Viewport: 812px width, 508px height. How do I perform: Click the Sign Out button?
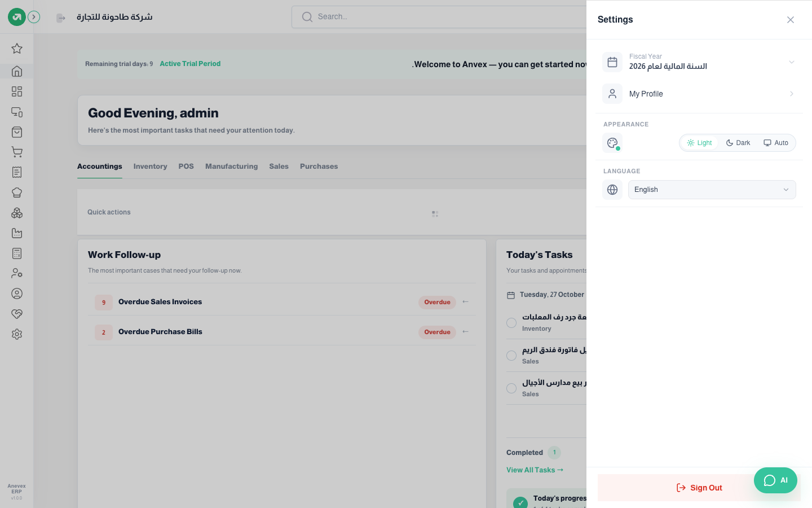pos(699,488)
